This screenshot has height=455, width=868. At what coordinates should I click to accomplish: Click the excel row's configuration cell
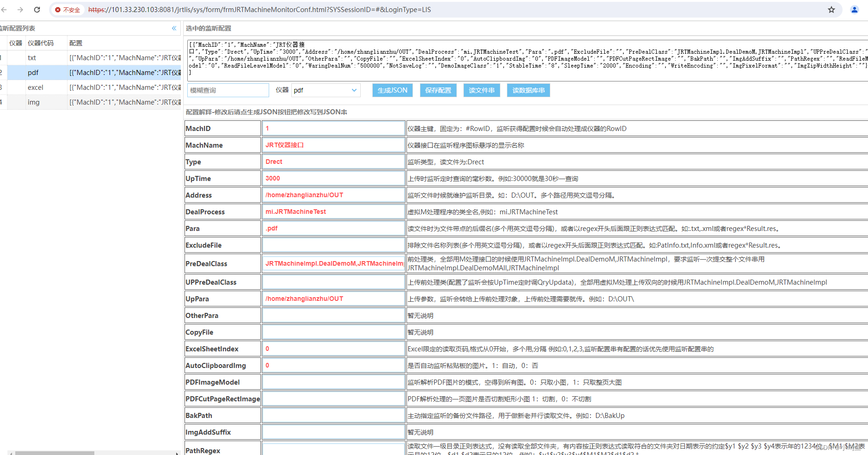point(125,87)
